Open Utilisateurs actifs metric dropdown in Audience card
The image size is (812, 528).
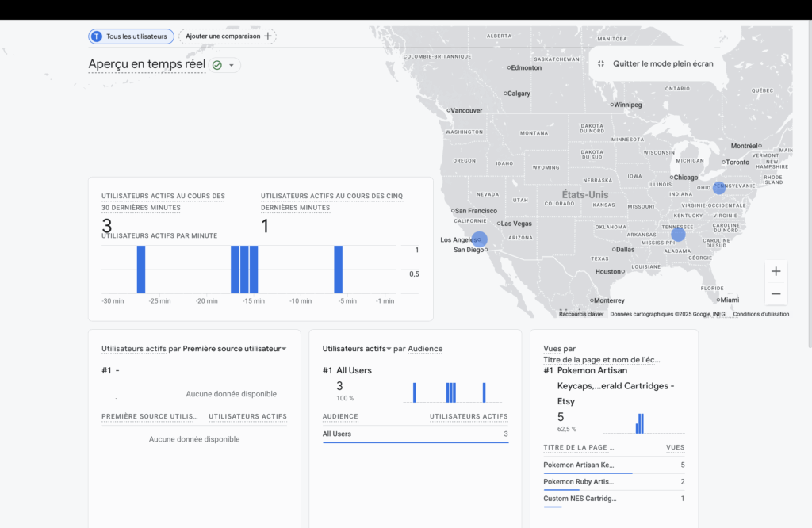(x=389, y=349)
